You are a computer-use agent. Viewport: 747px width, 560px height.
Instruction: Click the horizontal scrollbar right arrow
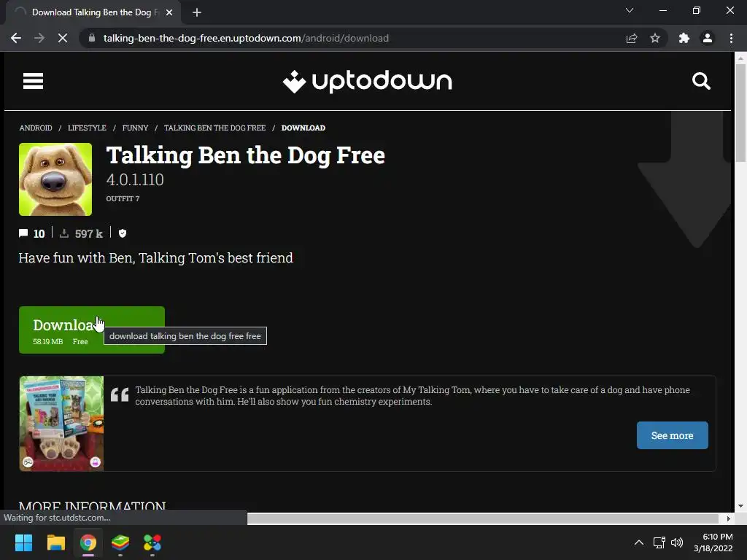[x=728, y=518]
